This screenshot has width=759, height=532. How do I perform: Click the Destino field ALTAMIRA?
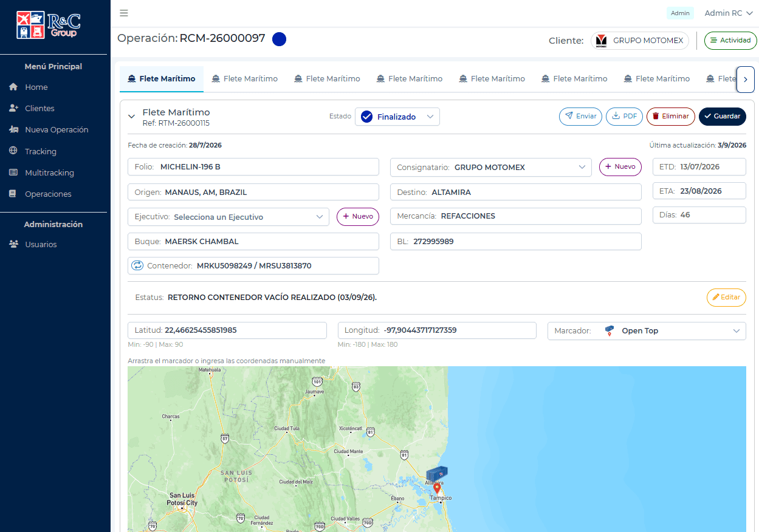[x=515, y=192]
